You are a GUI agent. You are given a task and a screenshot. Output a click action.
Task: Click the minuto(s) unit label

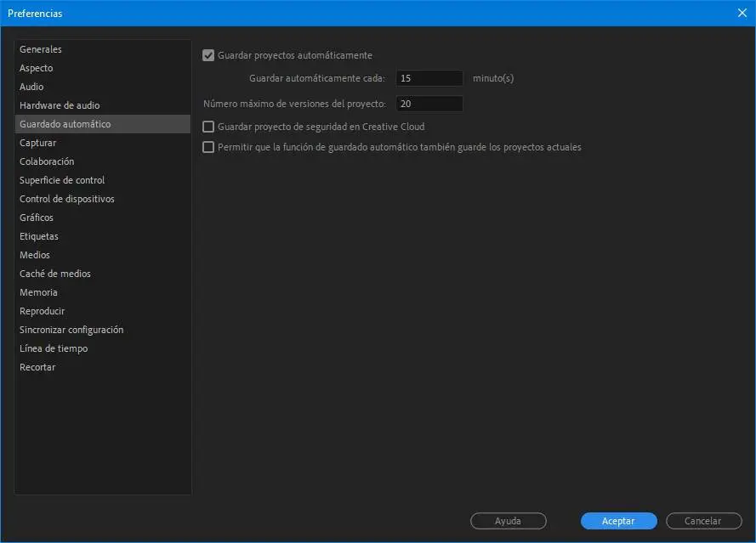click(x=492, y=78)
